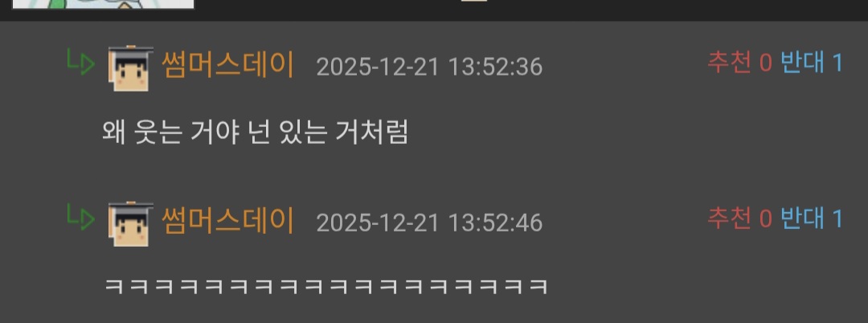Open the pixel avatar of the 13:52:46 commenter
The height and width of the screenshot is (323, 868).
[x=131, y=223]
